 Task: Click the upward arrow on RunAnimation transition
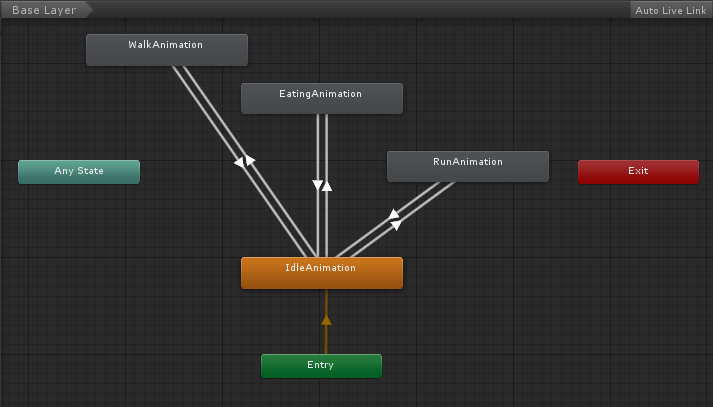point(394,213)
